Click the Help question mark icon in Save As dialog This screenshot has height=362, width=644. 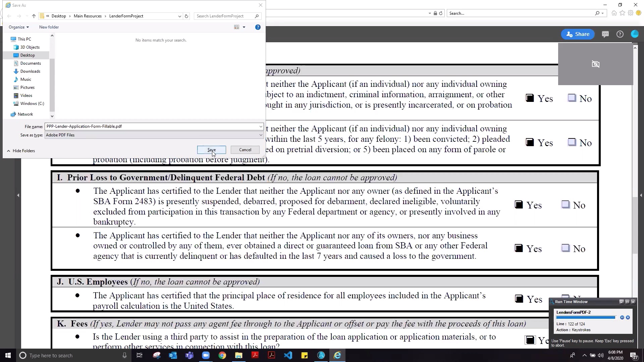tap(258, 27)
